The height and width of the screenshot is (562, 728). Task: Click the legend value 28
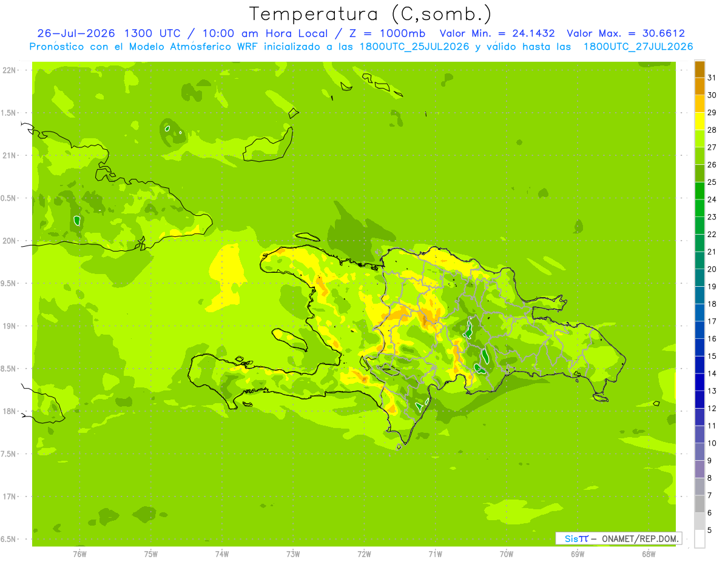(x=712, y=130)
